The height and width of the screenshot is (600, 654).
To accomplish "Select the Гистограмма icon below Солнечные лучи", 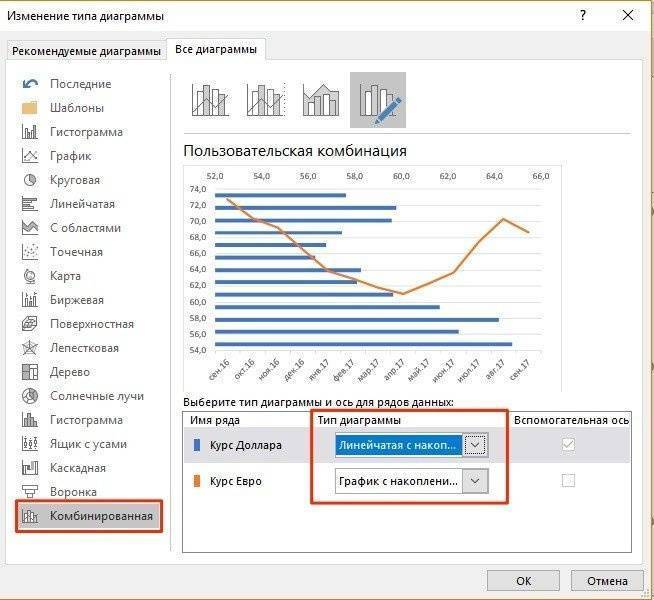I will pos(30,420).
